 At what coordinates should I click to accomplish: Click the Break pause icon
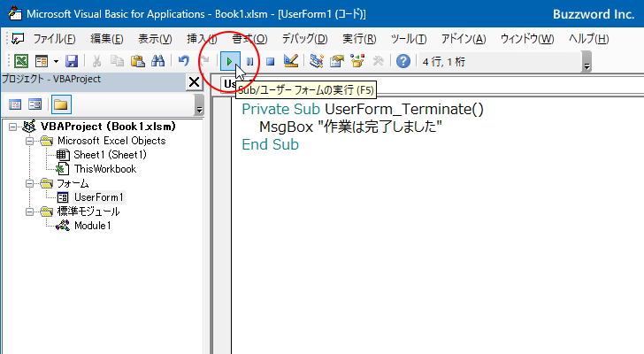click(x=249, y=62)
